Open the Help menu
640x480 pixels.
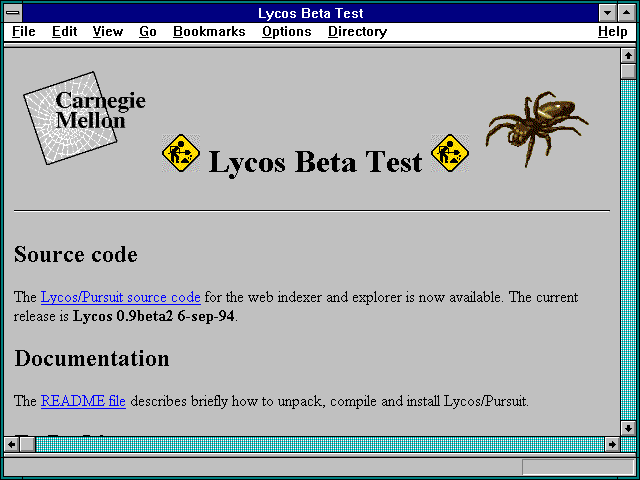613,32
